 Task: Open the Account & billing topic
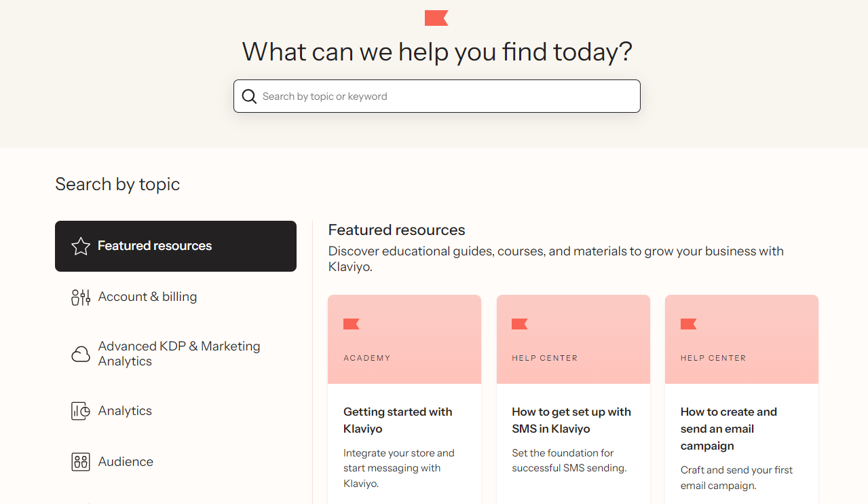pos(147,297)
